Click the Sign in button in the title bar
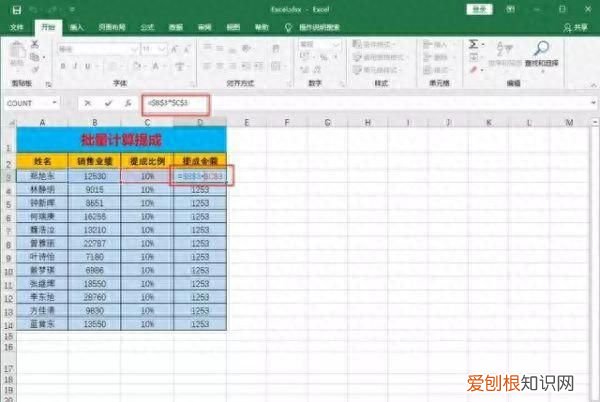This screenshot has height=402, width=600. (x=479, y=9)
